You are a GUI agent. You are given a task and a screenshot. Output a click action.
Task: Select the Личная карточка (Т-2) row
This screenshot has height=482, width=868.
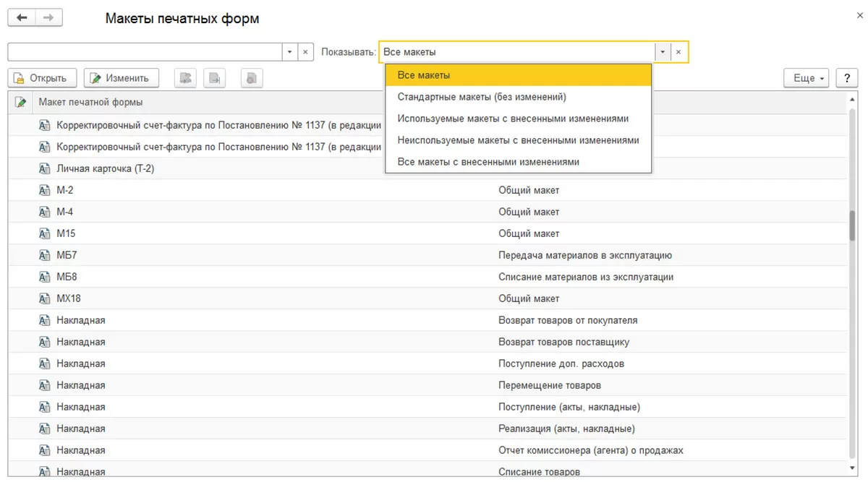click(x=106, y=168)
